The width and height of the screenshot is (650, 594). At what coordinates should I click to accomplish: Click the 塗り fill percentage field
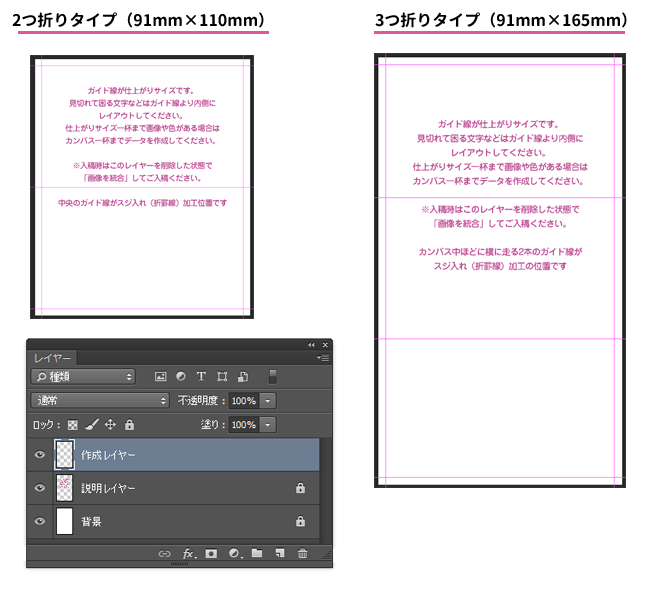243,425
